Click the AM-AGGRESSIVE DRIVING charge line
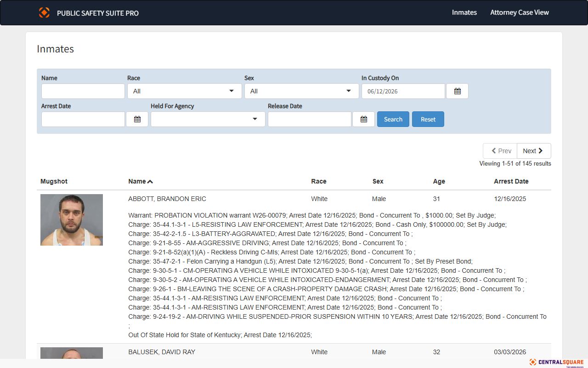 point(267,243)
